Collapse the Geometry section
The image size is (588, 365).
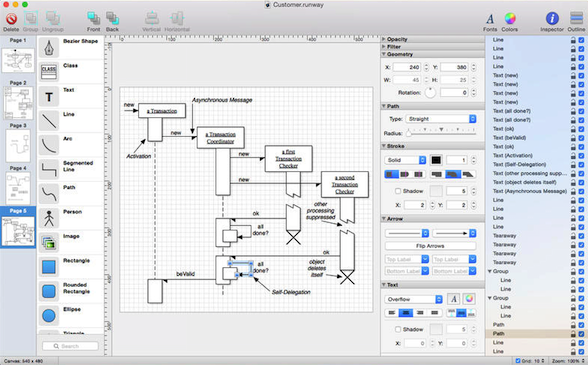pyautogui.click(x=384, y=54)
